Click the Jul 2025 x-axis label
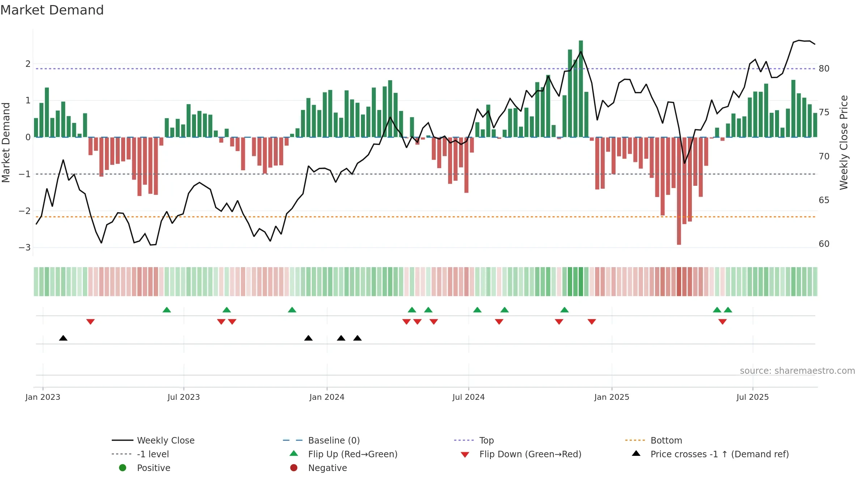The height and width of the screenshot is (488, 868). click(753, 397)
